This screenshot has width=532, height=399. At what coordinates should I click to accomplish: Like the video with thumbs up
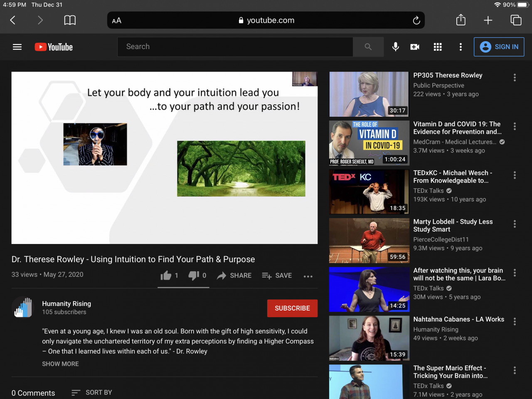point(166,276)
